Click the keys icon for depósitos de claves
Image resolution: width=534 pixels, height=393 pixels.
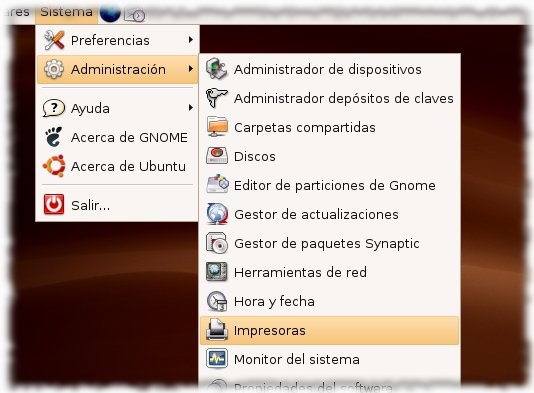coord(217,98)
